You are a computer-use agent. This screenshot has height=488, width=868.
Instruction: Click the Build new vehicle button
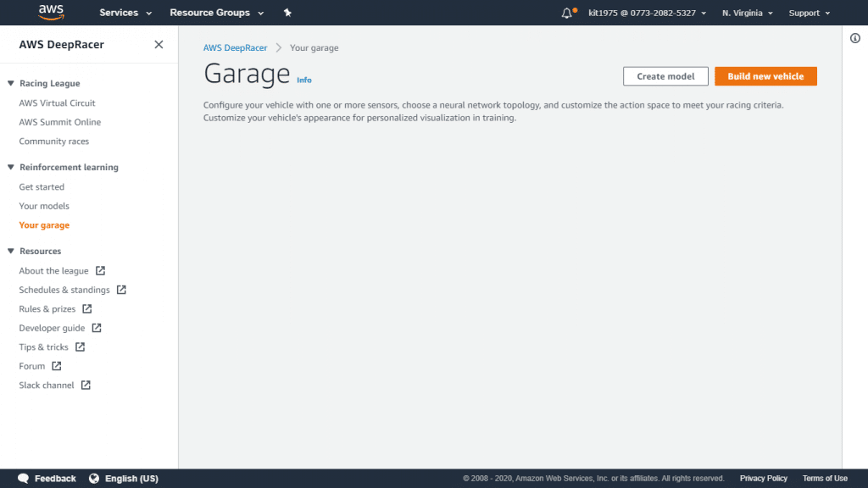(765, 76)
